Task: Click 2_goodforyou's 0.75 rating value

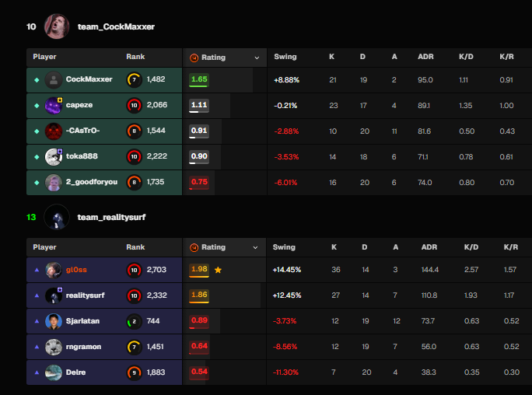Action: coord(199,182)
